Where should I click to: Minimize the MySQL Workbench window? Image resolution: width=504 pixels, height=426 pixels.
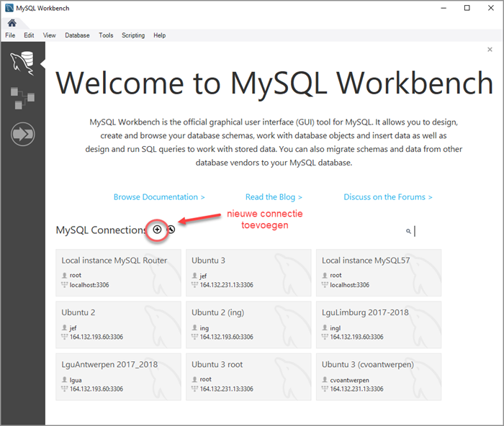point(444,8)
